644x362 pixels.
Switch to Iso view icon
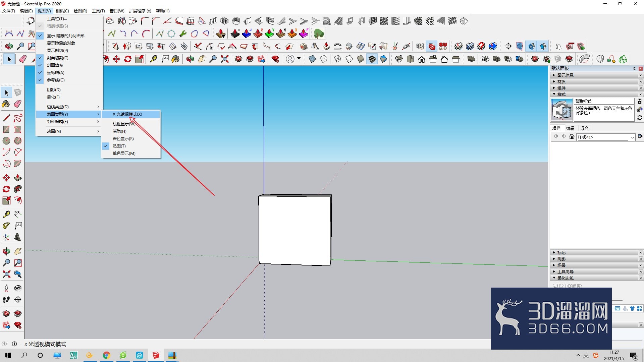click(x=399, y=59)
